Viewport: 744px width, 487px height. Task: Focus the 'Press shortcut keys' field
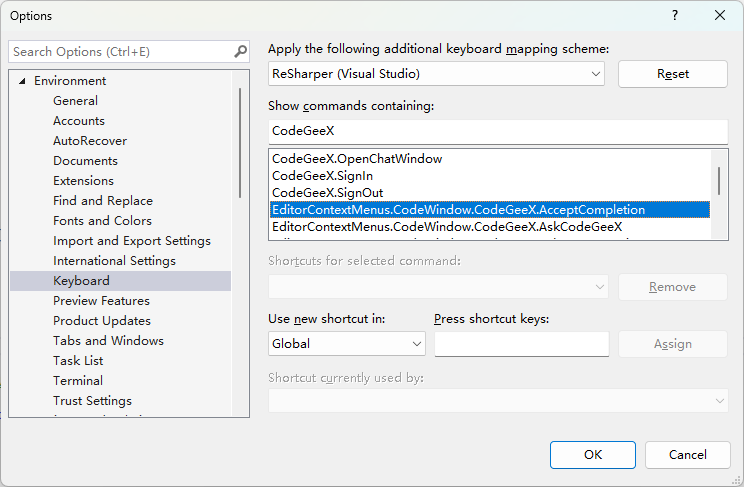[521, 344]
